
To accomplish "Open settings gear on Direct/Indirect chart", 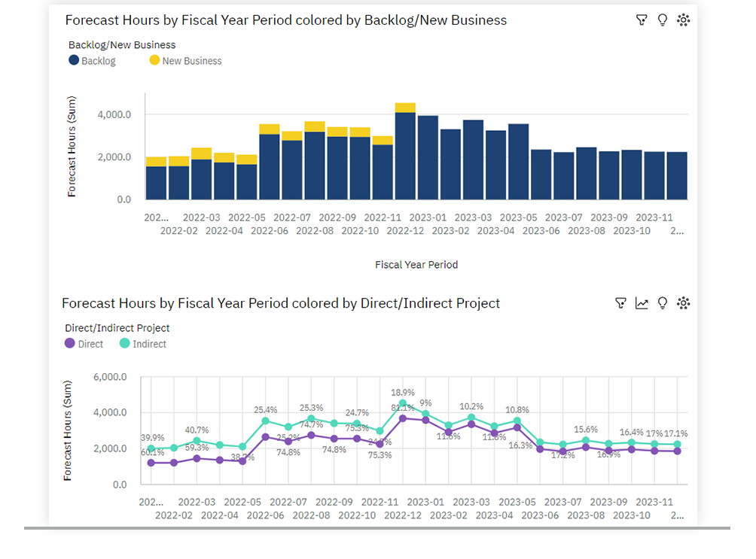I will coord(683,302).
